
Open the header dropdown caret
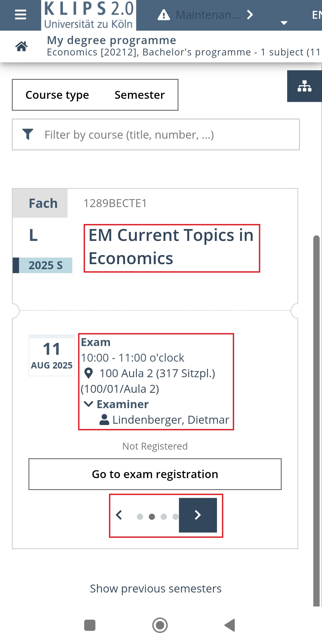point(284,23)
